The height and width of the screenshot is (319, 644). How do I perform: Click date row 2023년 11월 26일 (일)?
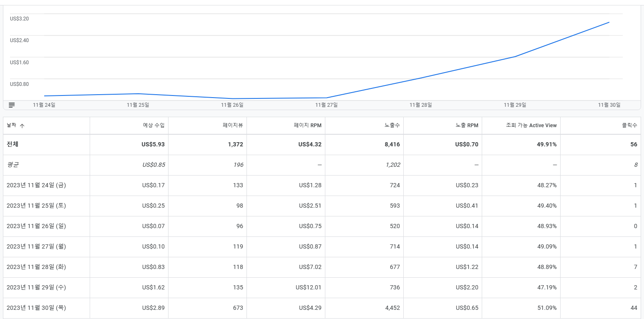point(36,226)
